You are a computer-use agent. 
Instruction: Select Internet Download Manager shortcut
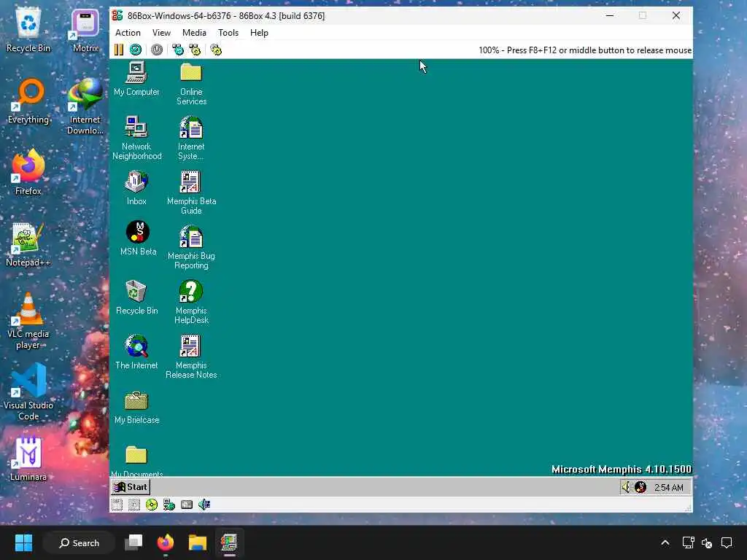click(x=85, y=107)
